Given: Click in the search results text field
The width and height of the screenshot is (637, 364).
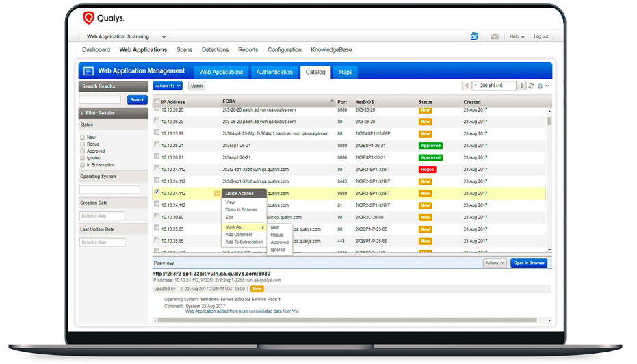Looking at the screenshot, I should pos(100,100).
